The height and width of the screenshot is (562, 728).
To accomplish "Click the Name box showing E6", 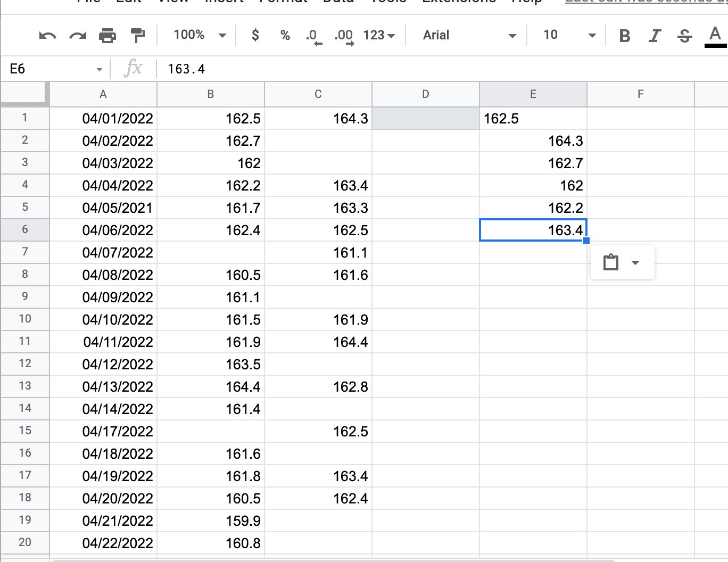I will point(53,69).
